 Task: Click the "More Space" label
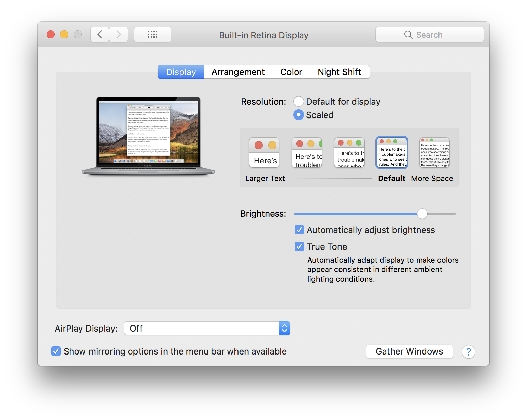click(x=432, y=178)
